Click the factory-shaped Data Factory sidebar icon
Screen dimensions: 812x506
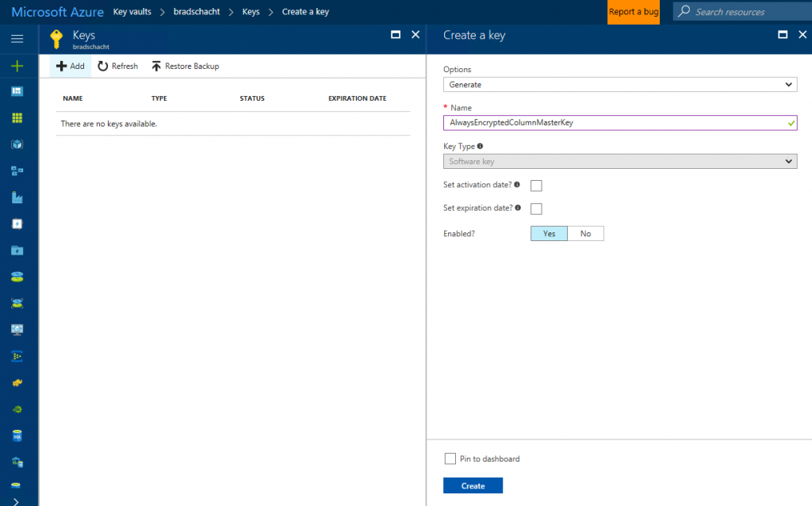pos(17,197)
